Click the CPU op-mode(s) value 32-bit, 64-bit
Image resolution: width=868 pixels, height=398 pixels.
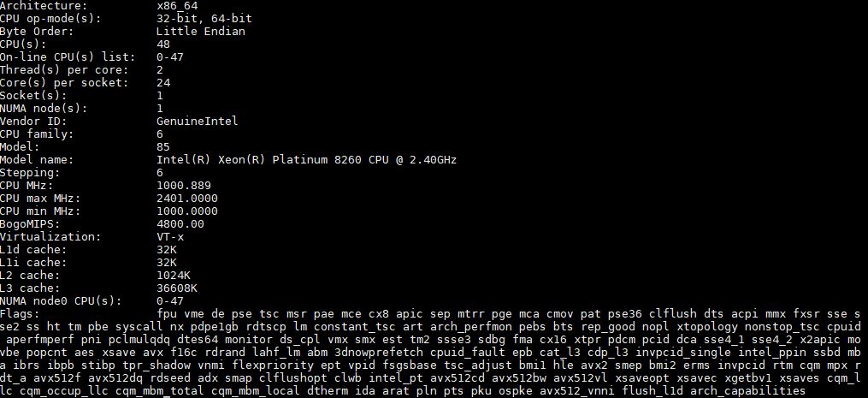point(204,19)
